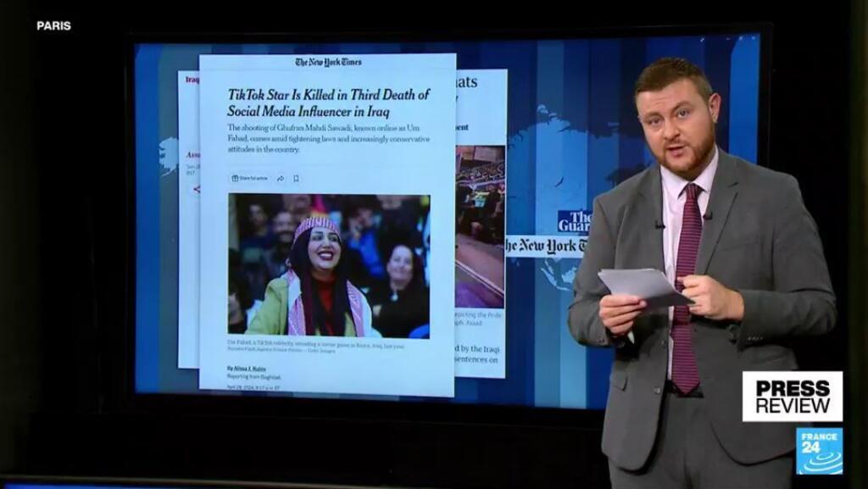868x489 pixels.
Task: Click the New York Times masthead logo
Action: (x=327, y=62)
